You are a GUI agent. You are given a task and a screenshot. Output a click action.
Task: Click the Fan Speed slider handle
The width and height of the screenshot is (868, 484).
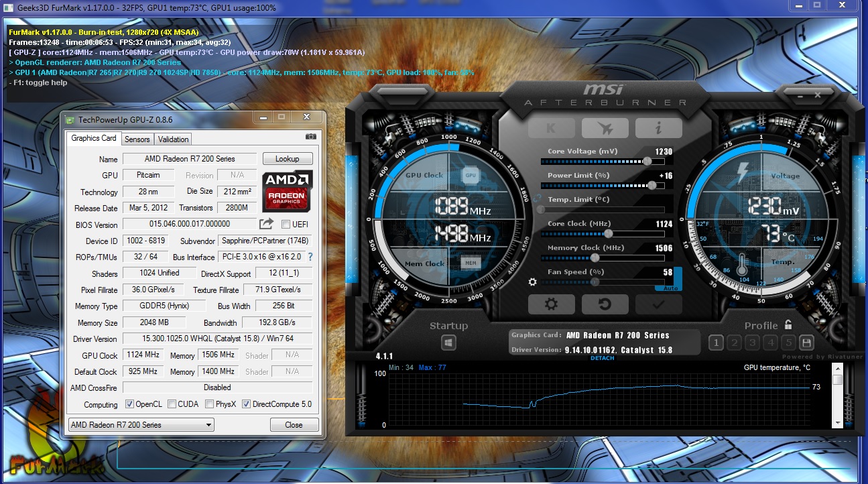[594, 282]
